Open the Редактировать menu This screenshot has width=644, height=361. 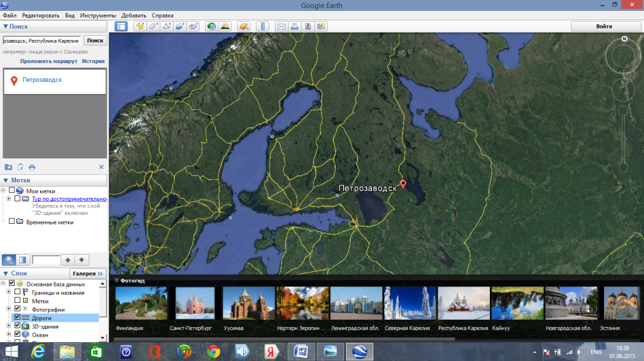(41, 16)
